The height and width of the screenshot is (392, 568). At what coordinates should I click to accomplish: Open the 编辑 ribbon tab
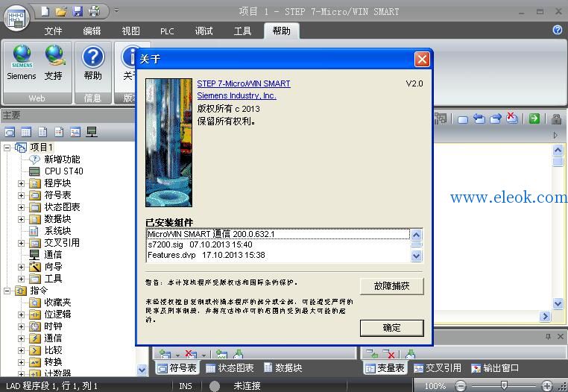(92, 31)
